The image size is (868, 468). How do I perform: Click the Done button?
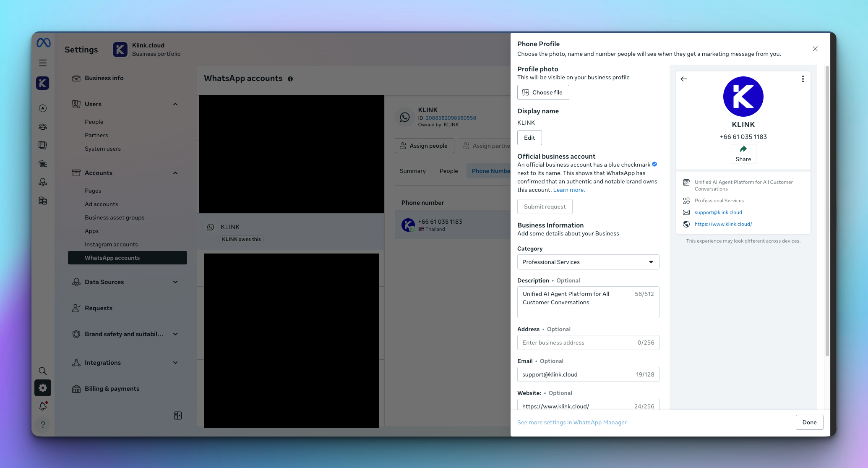[x=809, y=422]
